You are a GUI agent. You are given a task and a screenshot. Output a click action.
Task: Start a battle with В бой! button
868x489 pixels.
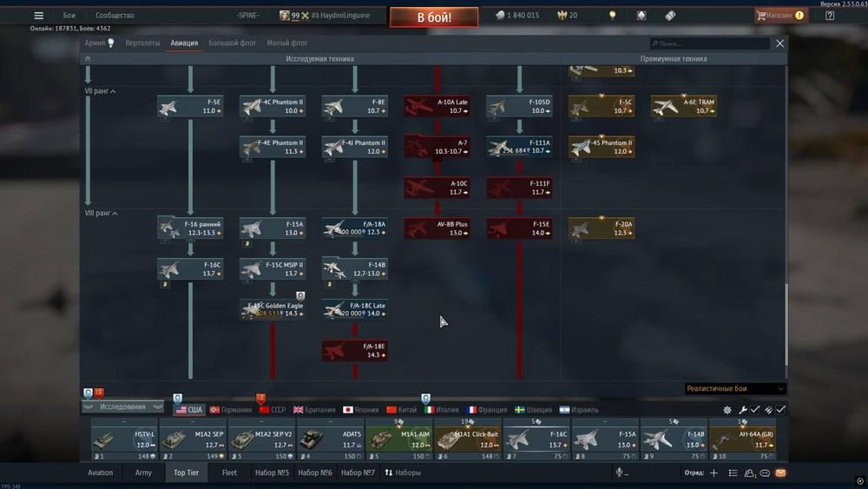(434, 17)
